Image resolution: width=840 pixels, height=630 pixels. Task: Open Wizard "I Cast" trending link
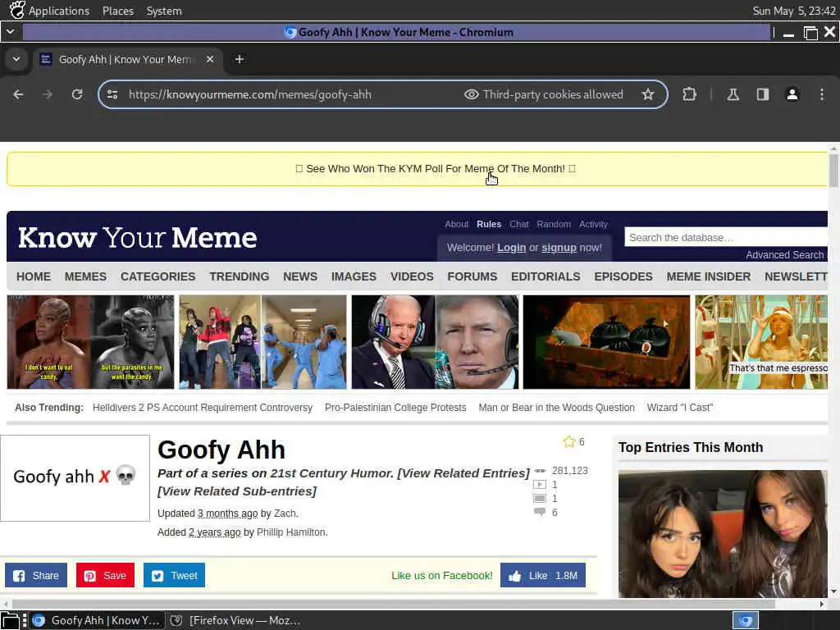click(x=680, y=408)
